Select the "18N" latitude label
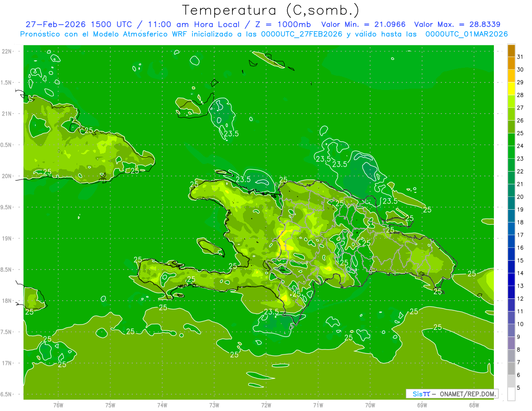532x411 pixels. [7, 301]
